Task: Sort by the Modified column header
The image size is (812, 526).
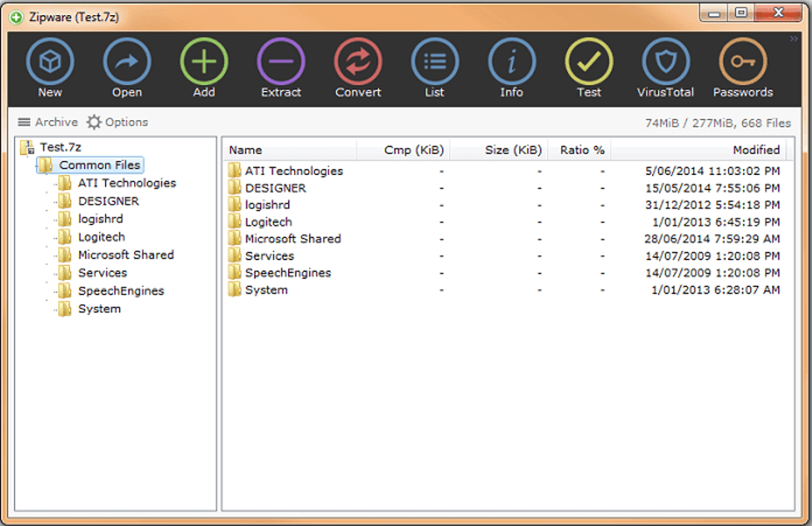Action: tap(755, 150)
